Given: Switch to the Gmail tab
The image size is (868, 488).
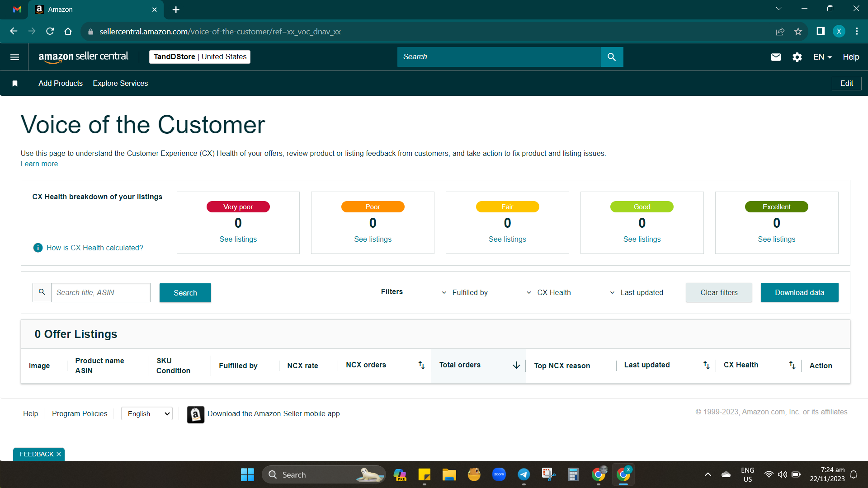Looking at the screenshot, I should pyautogui.click(x=17, y=9).
